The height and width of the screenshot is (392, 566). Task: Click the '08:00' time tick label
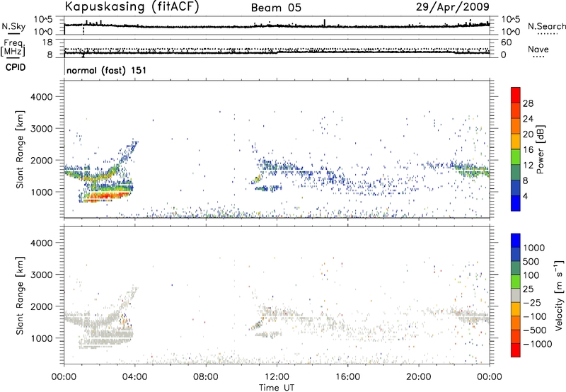pyautogui.click(x=205, y=377)
